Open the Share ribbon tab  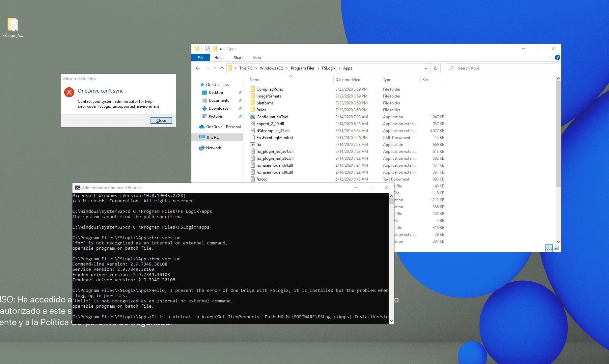point(238,58)
